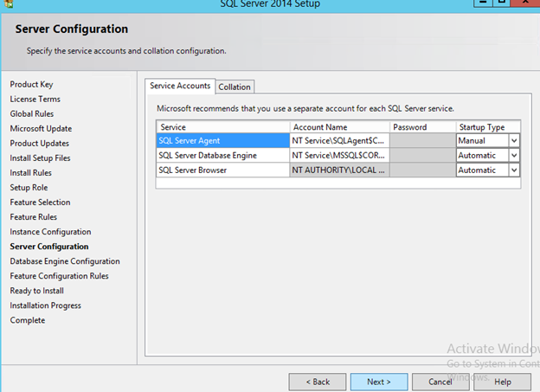Select the SQL Server Agent row
Image resolution: width=540 pixels, height=392 pixels.
(x=222, y=140)
